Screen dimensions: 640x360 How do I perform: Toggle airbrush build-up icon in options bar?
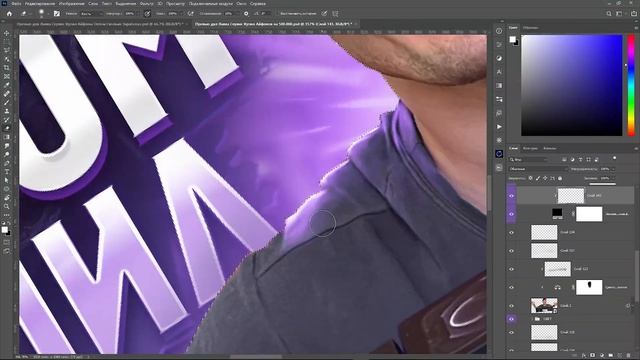(x=191, y=13)
